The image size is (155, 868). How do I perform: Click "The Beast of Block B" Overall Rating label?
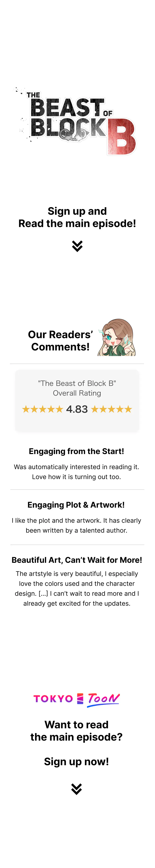click(77, 388)
